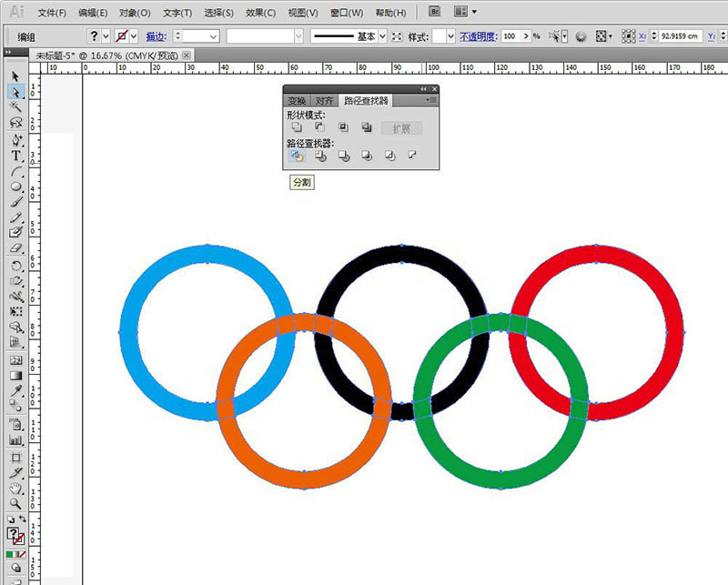Select the Zoom magnifier tool
The height and width of the screenshot is (585, 728).
click(16, 504)
